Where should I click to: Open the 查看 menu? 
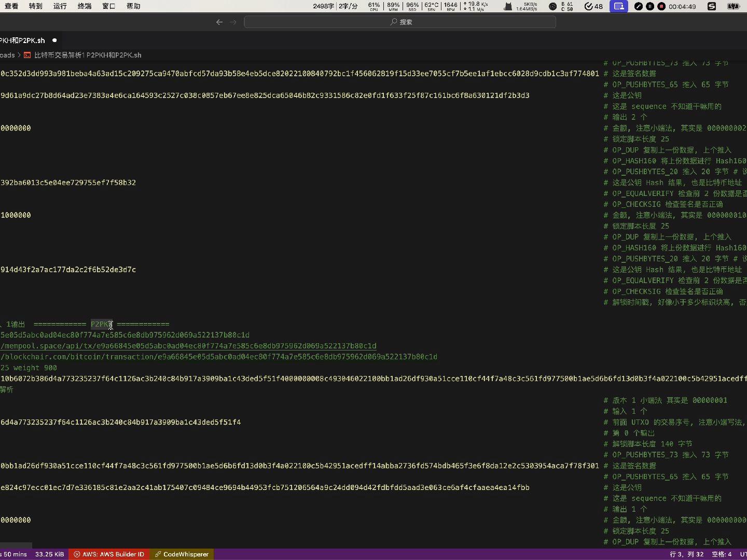click(11, 6)
